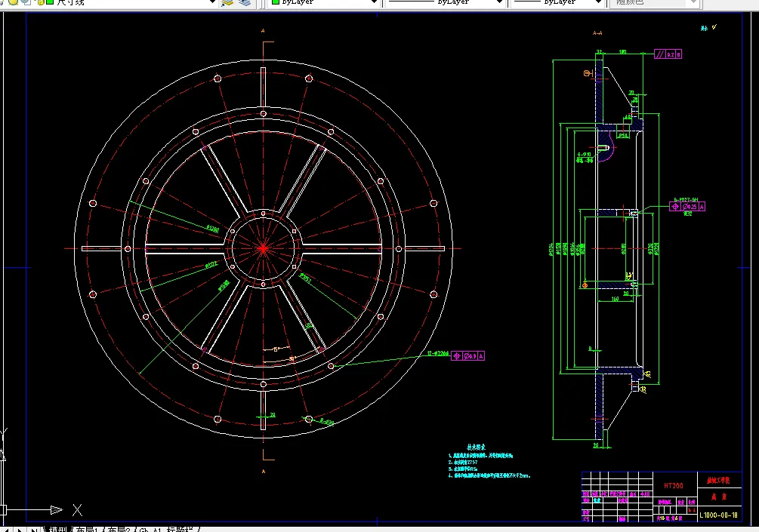Select the HT200 material text in title block

674,485
